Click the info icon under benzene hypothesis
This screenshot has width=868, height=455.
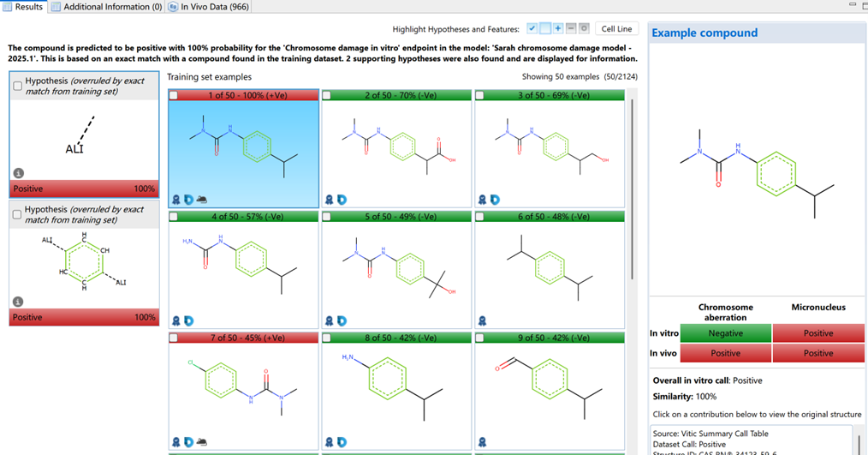pos(19,302)
